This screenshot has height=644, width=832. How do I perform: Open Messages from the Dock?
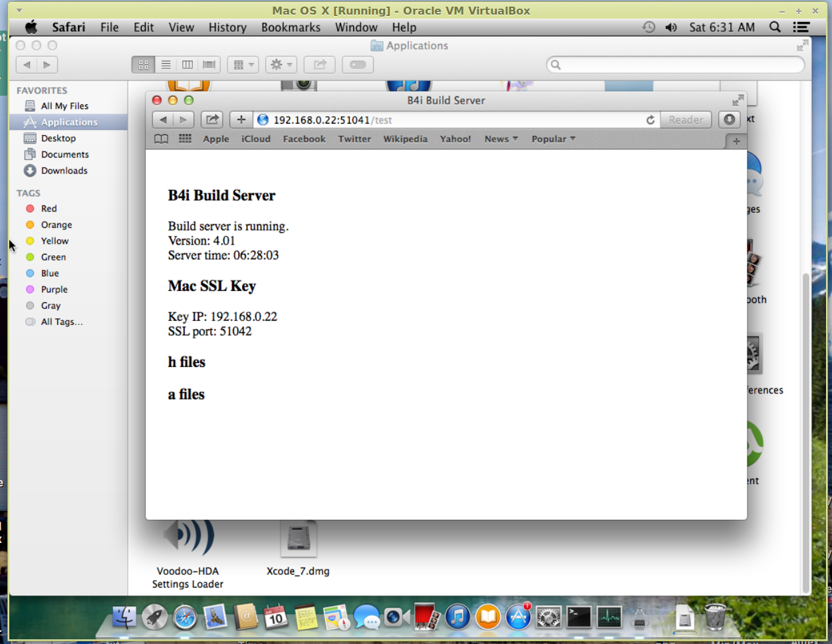tap(366, 617)
